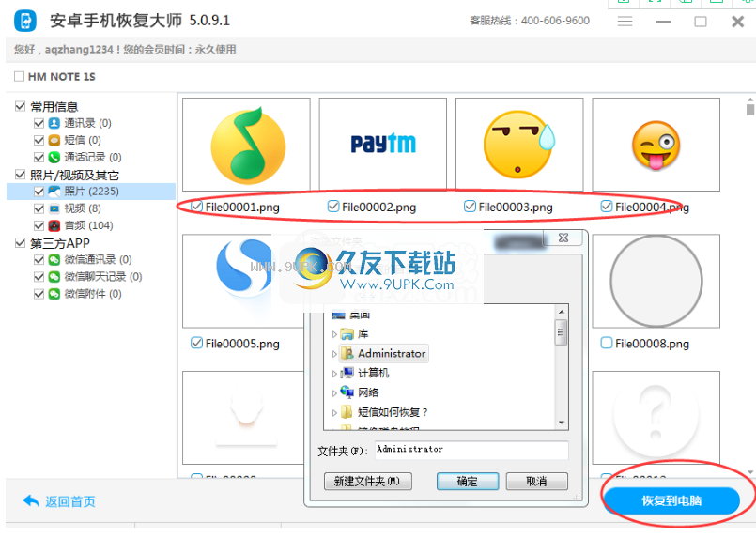Image resolution: width=756 pixels, height=538 pixels.
Task: Expand the 计算机 tree node arrow
Action: [x=334, y=373]
